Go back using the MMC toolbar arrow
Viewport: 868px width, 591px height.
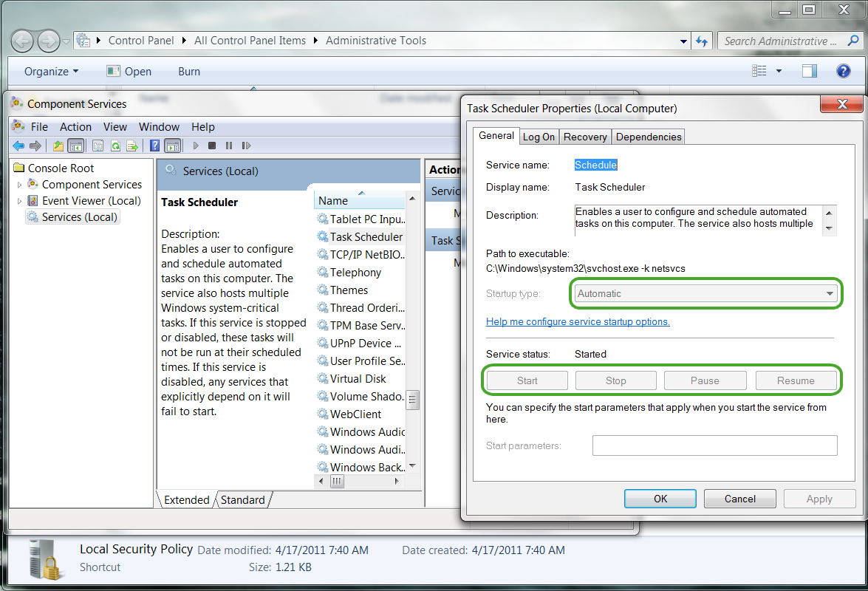(18, 146)
